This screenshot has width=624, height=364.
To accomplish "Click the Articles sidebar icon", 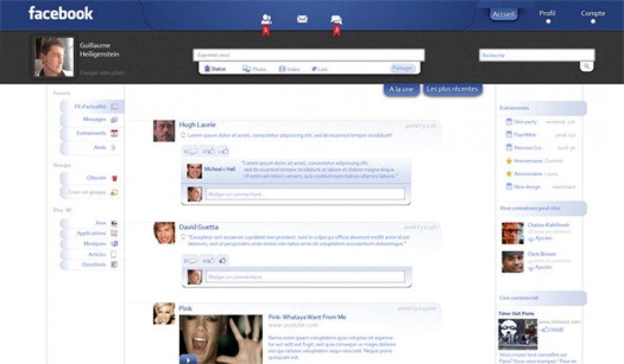I will coord(114,254).
